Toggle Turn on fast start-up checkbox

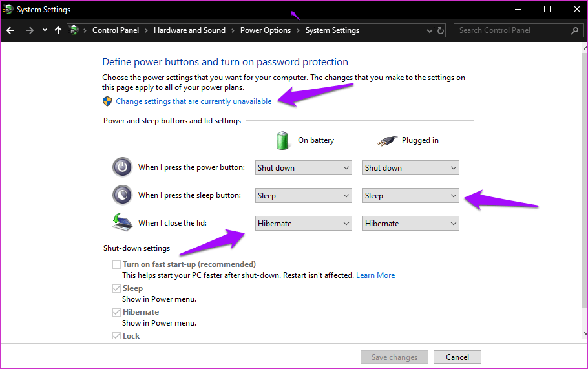[x=116, y=264]
